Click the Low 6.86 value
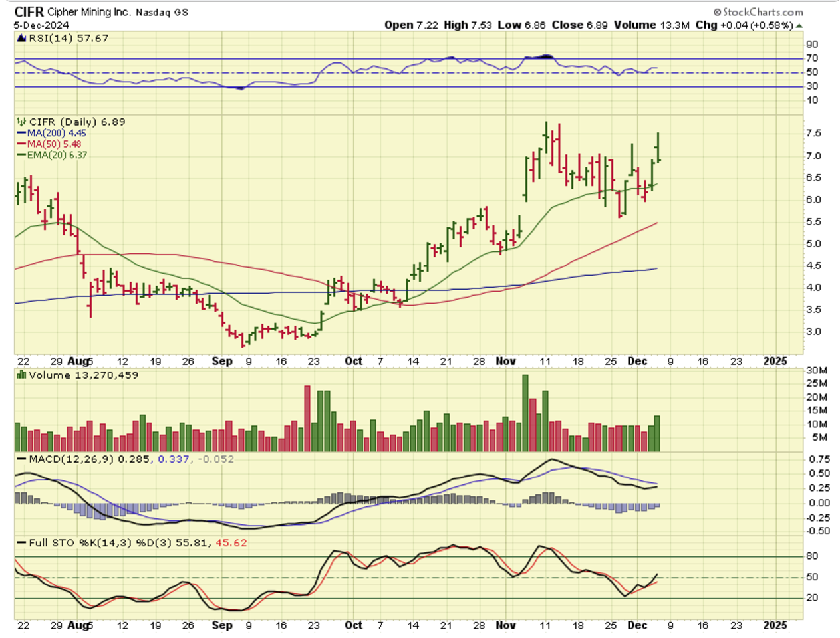 point(522,25)
